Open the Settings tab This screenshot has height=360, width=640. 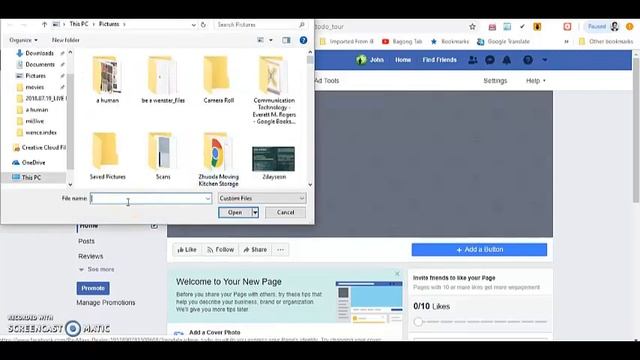click(x=495, y=81)
